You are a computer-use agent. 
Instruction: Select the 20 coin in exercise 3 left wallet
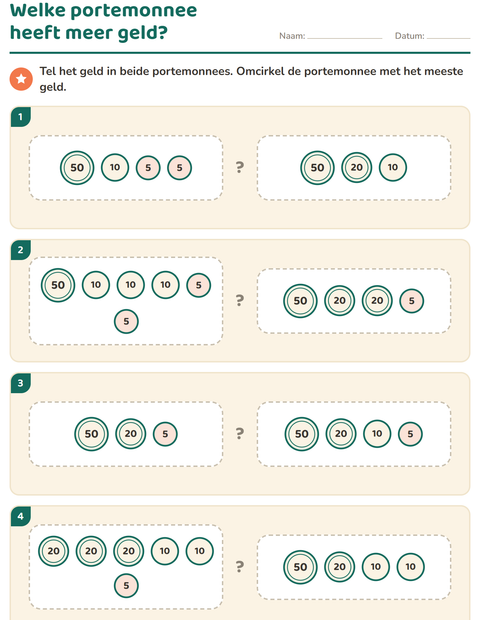coord(130,434)
